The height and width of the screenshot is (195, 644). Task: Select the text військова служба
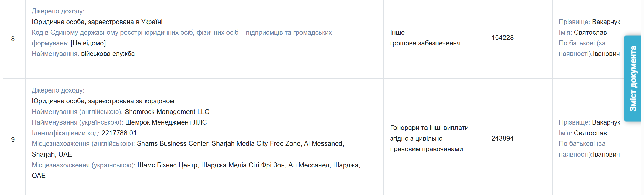pos(108,54)
